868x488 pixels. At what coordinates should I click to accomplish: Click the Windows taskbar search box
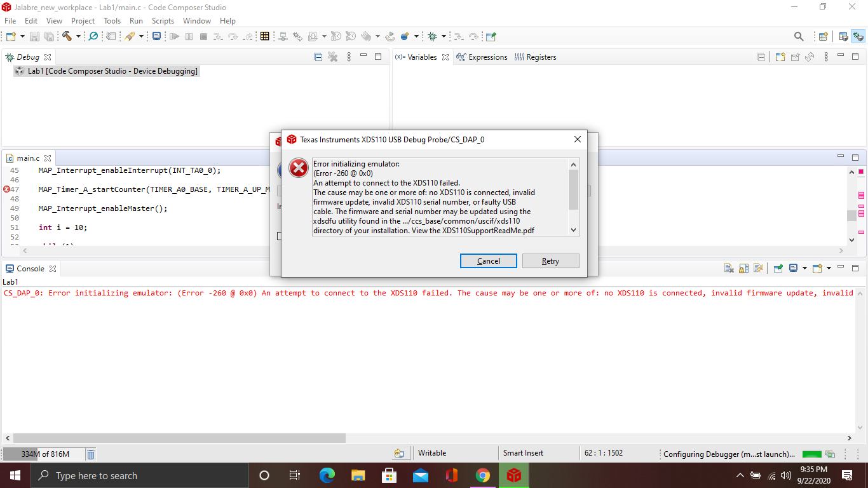139,475
